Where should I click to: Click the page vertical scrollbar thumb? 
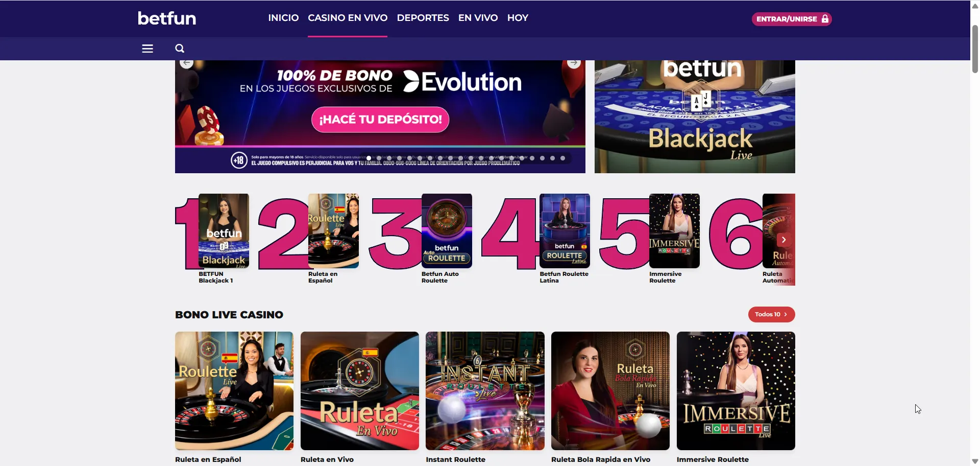tap(975, 49)
